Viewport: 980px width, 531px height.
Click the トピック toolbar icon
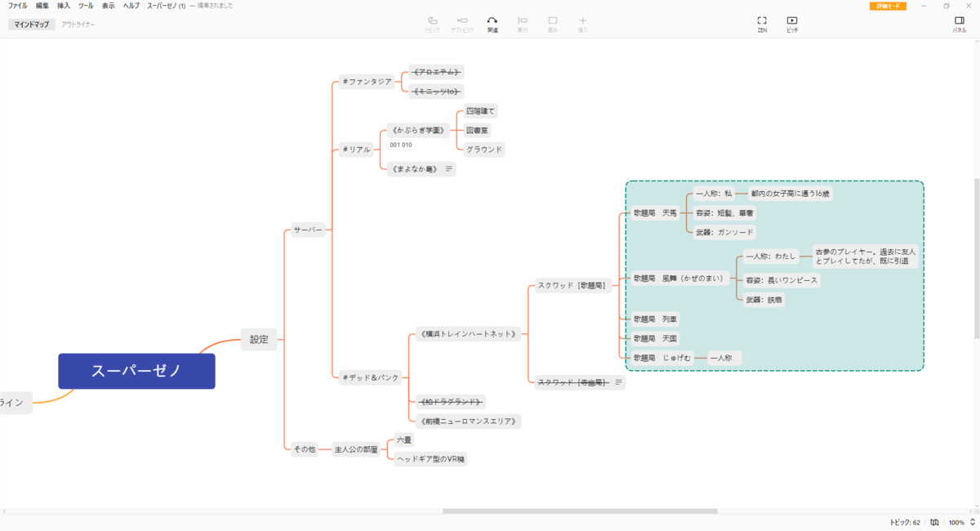click(x=432, y=24)
